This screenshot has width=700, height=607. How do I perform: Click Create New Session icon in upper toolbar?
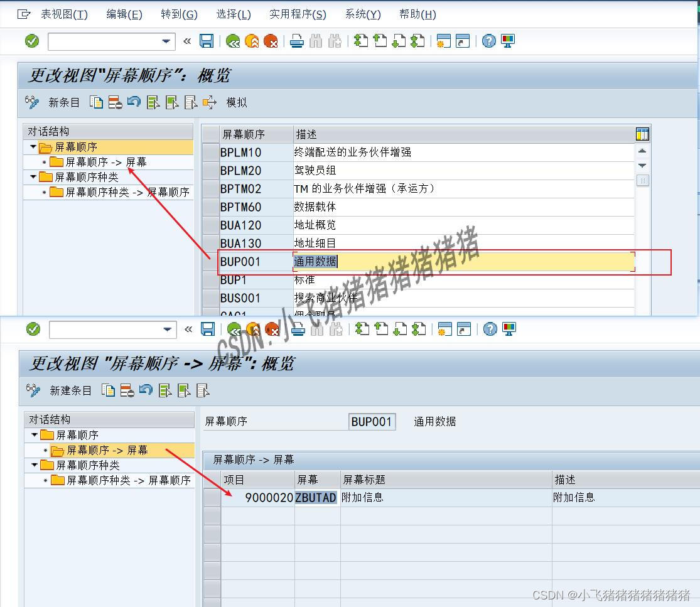[443, 41]
